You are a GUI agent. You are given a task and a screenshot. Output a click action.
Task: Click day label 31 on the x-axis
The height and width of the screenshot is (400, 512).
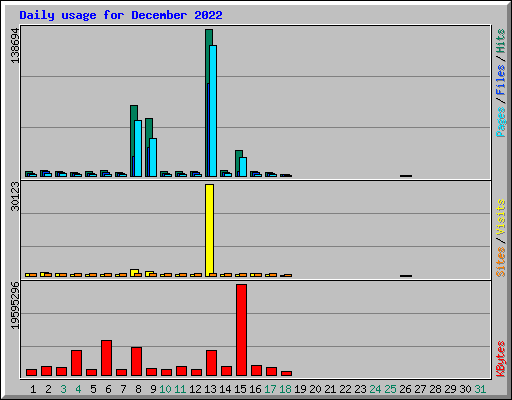click(480, 389)
